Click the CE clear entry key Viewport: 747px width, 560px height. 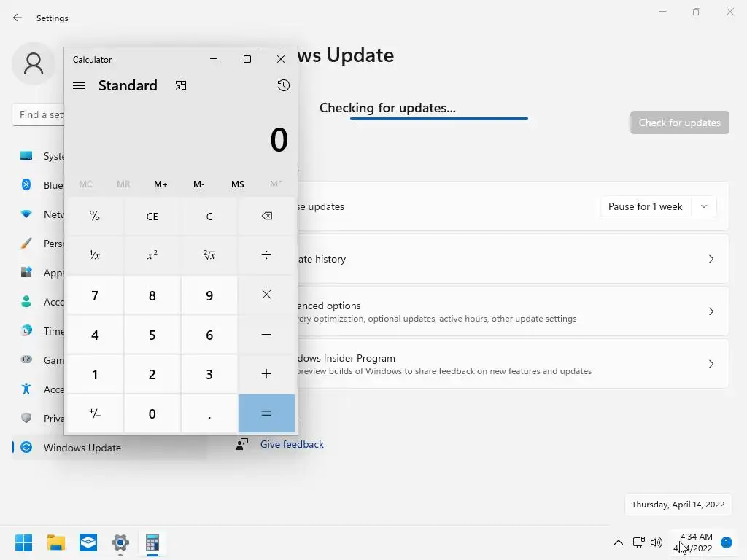[x=152, y=216]
